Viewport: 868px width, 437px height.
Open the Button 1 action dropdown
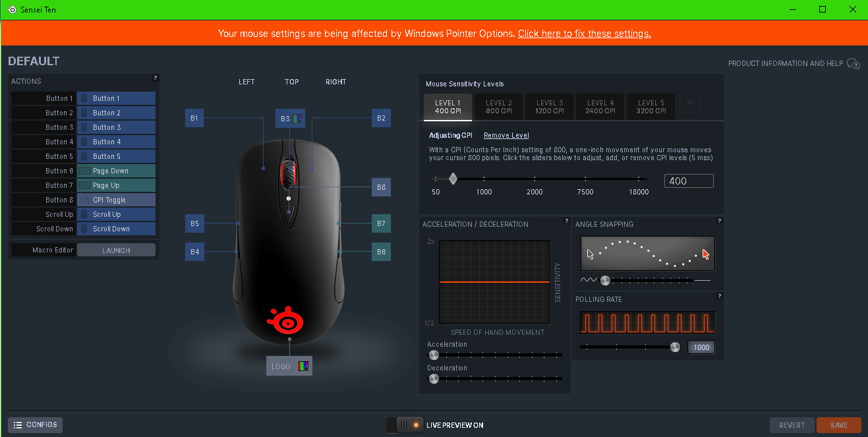click(x=116, y=98)
